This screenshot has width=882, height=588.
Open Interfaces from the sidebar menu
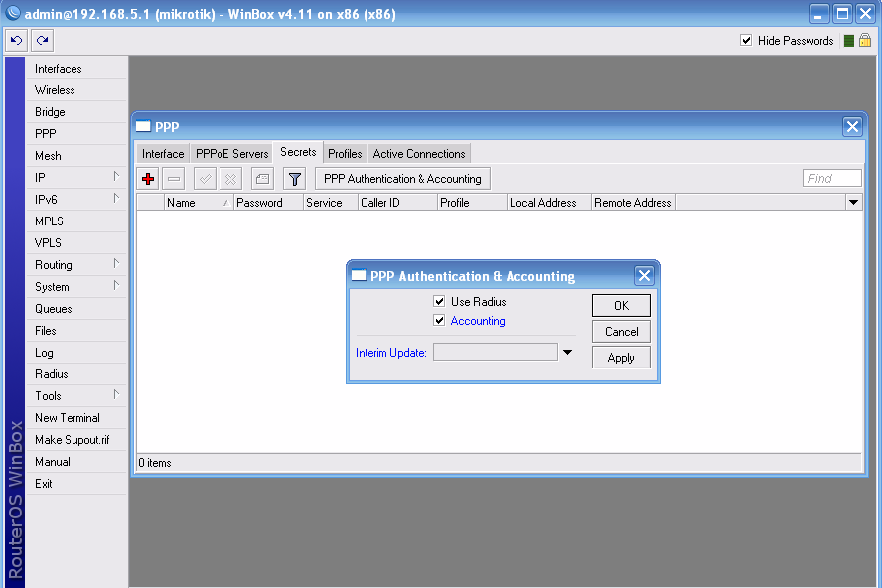(75, 69)
